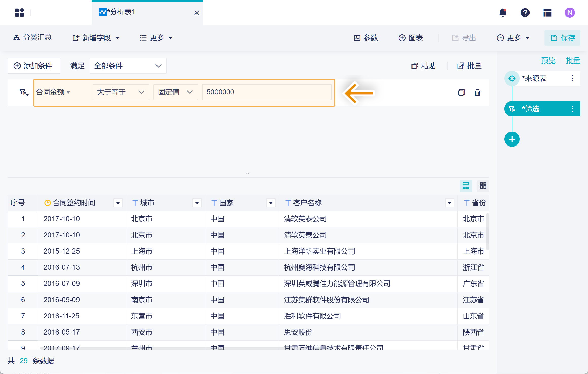588x374 pixels.
Task: Click the 添加条件 button
Action: pos(34,66)
